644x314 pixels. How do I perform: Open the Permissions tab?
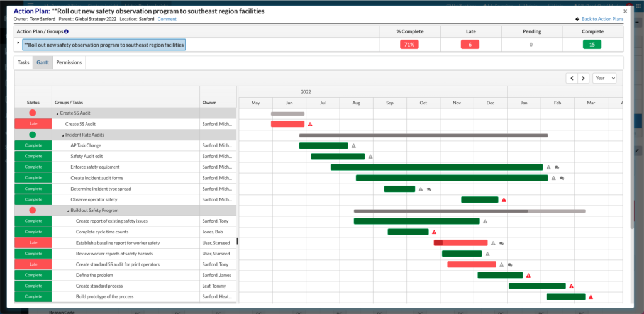(69, 63)
